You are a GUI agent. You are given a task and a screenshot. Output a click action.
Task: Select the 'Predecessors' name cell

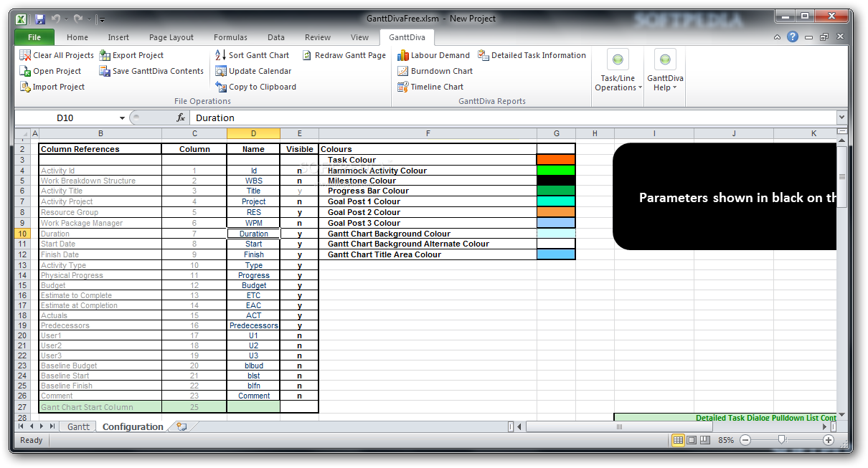[x=253, y=325]
